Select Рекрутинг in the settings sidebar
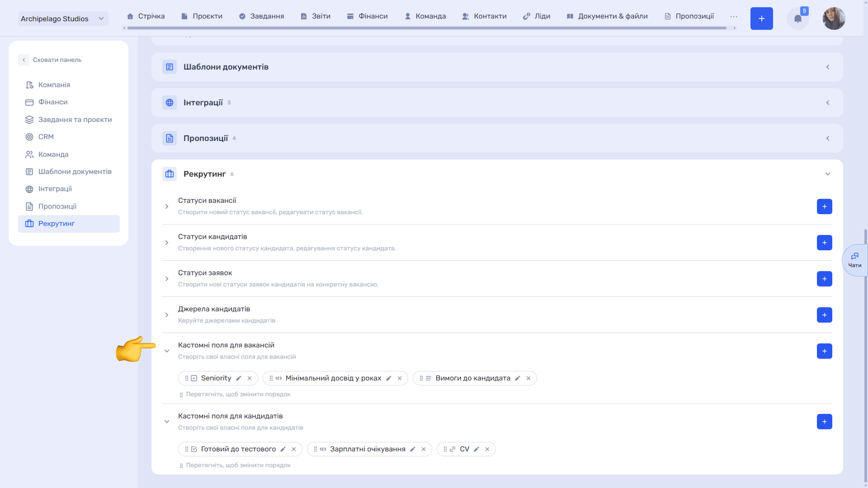Viewport: 868px width, 488px height. click(69, 224)
